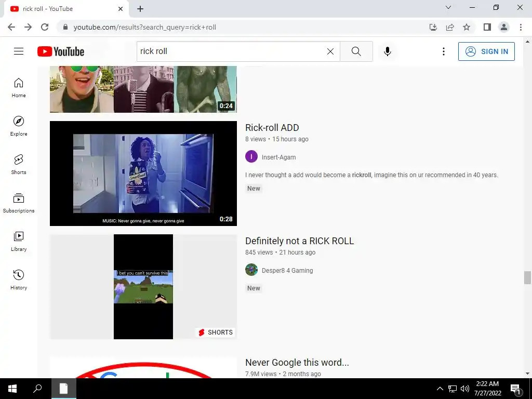Go back in the browser
This screenshot has width=532, height=399.
tap(11, 27)
